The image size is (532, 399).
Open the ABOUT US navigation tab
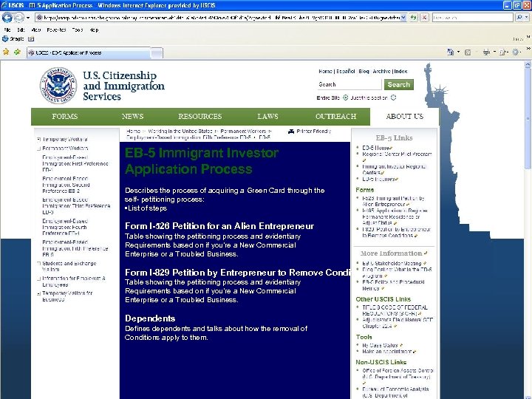[404, 117]
